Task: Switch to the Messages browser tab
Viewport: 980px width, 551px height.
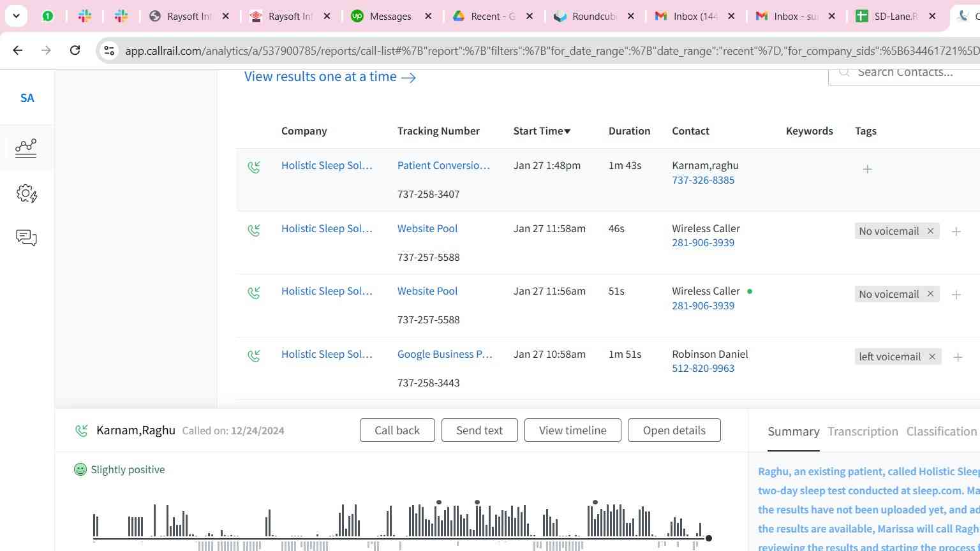Action: click(390, 16)
